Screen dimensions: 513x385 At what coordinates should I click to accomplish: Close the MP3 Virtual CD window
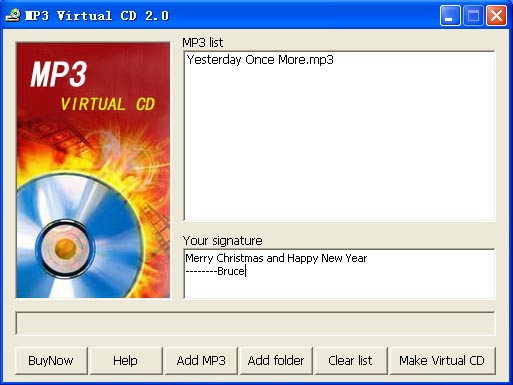click(496, 15)
